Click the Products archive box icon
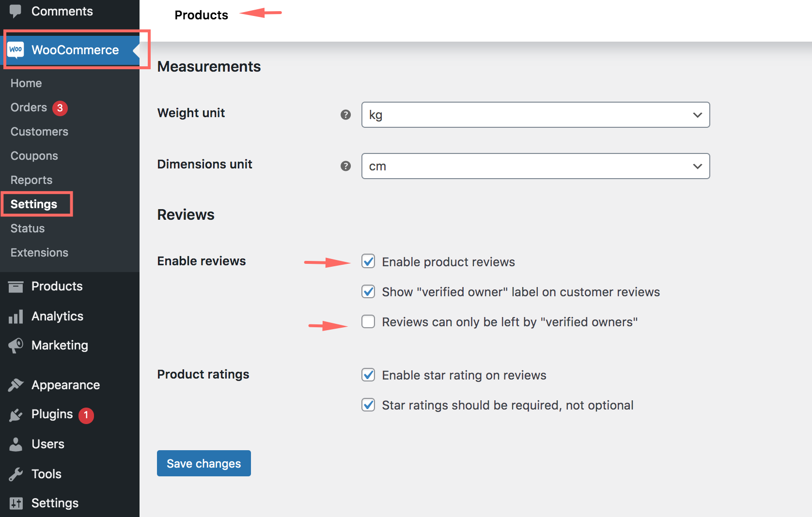This screenshot has width=812, height=517. point(16,287)
